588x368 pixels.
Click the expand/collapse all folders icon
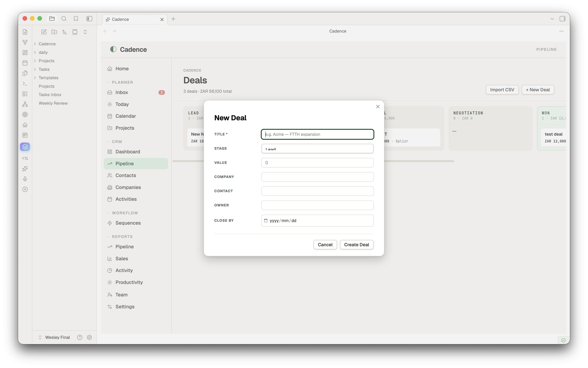[85, 32]
